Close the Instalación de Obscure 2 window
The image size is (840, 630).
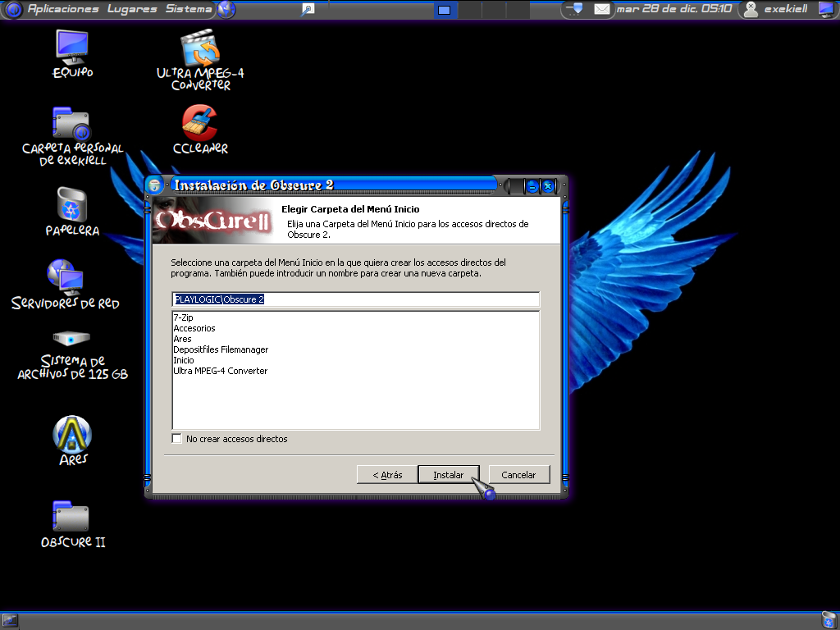[x=547, y=186]
